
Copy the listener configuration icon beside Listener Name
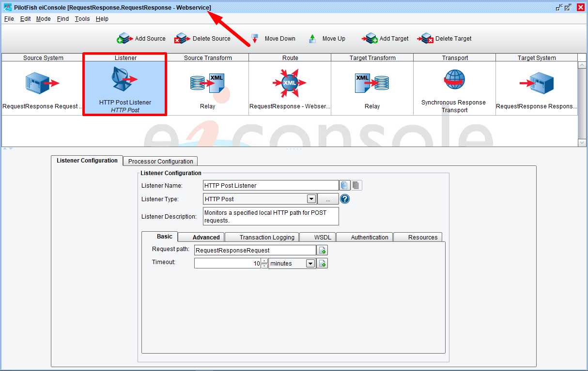point(345,185)
